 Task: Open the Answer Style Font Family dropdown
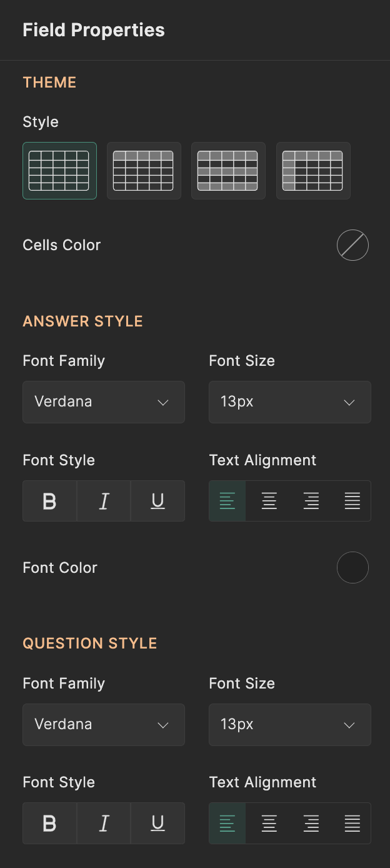(x=104, y=402)
